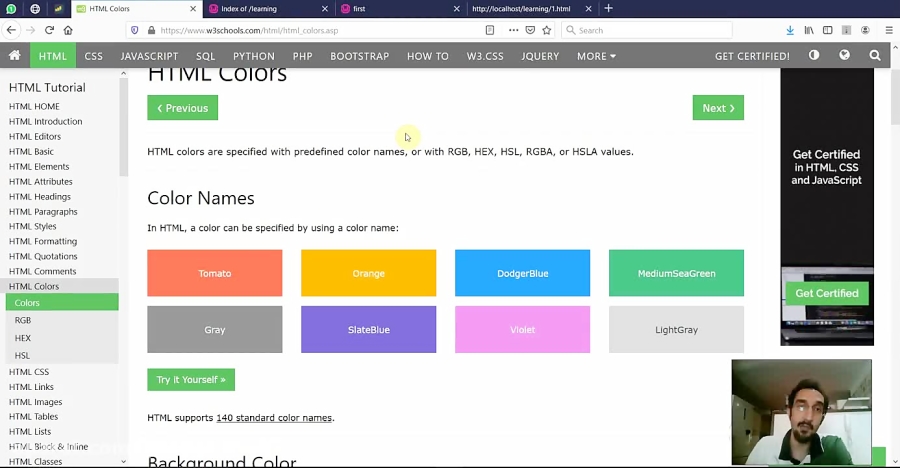Click the tracking protection shield icon
900x468 pixels.
[x=135, y=30]
